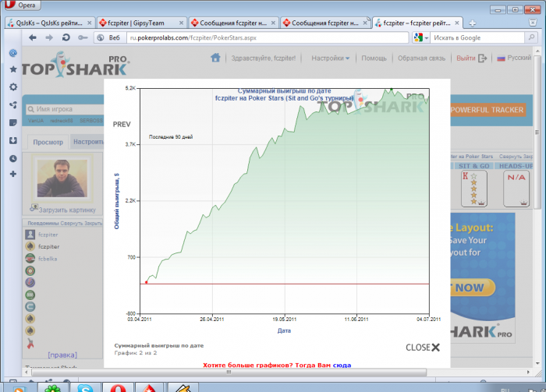This screenshot has height=392, width=546.
Task: Open the downloads panel icon
Action: 13,140
